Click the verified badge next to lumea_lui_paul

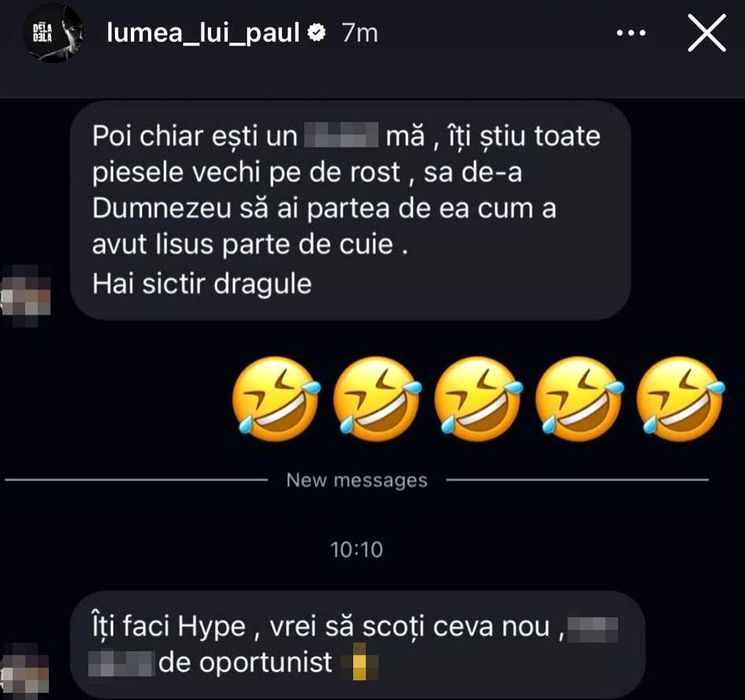click(x=316, y=32)
